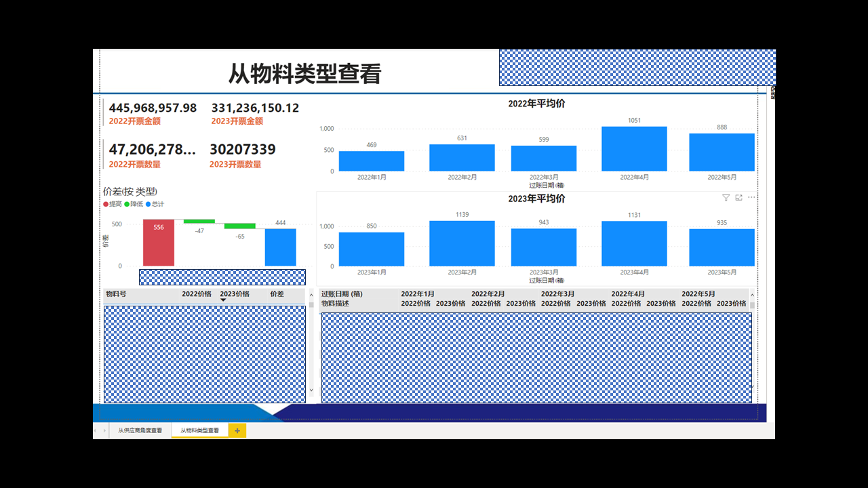The height and width of the screenshot is (488, 868).
Task: Click 从物料类型查看 page heading
Action: (305, 73)
